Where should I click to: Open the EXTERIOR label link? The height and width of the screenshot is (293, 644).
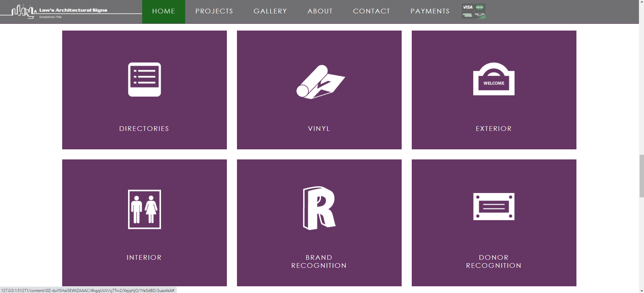click(x=494, y=129)
